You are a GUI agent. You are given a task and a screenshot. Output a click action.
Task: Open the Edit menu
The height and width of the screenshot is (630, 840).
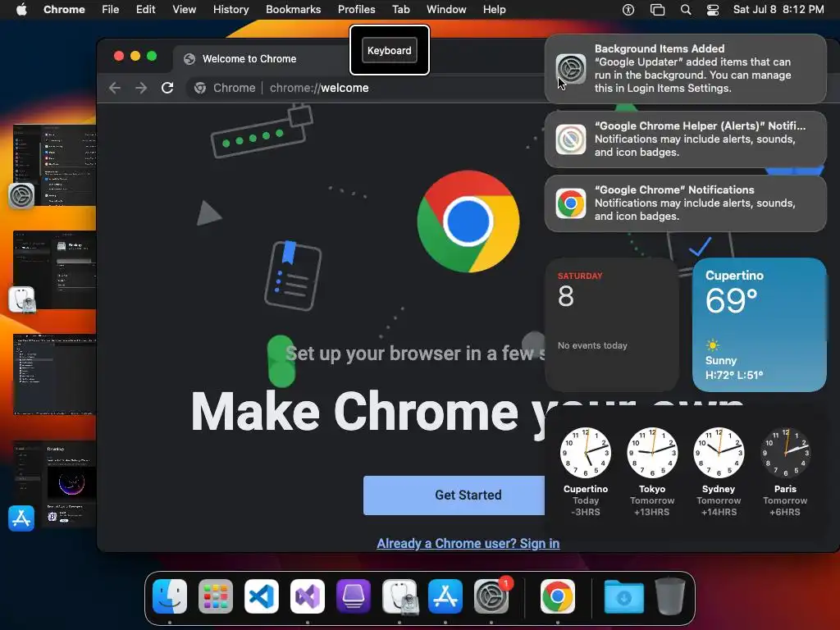click(x=145, y=10)
